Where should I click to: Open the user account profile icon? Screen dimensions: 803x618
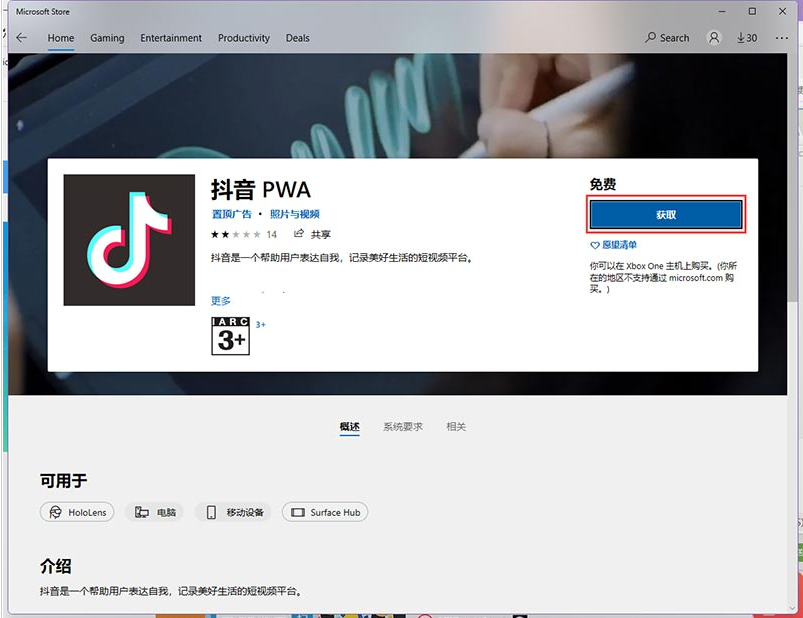click(x=713, y=37)
